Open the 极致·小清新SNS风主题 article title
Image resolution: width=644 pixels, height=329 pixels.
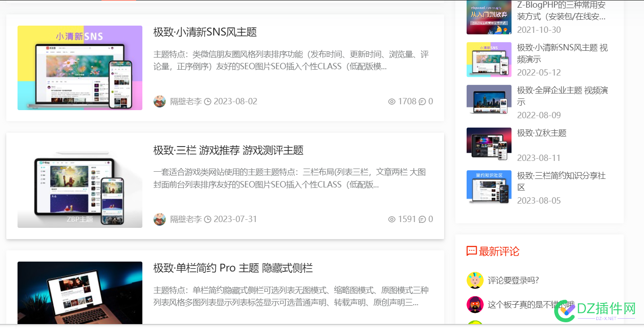click(x=205, y=32)
